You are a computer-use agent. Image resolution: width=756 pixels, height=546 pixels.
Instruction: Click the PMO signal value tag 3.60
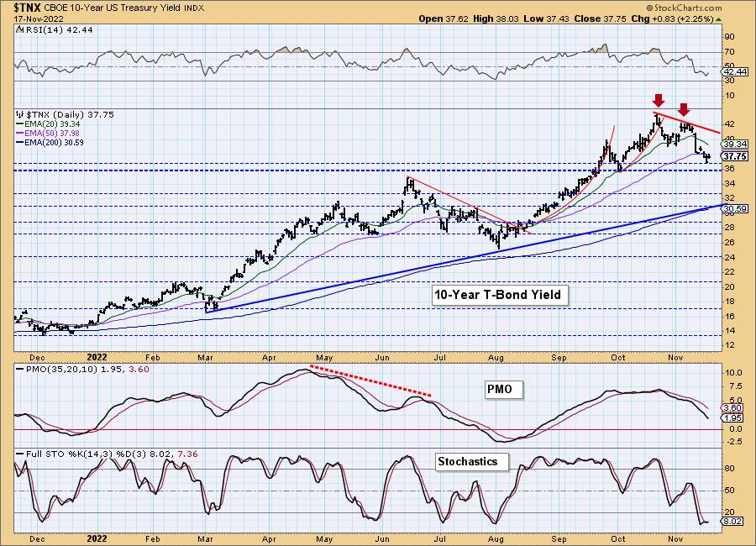point(732,407)
